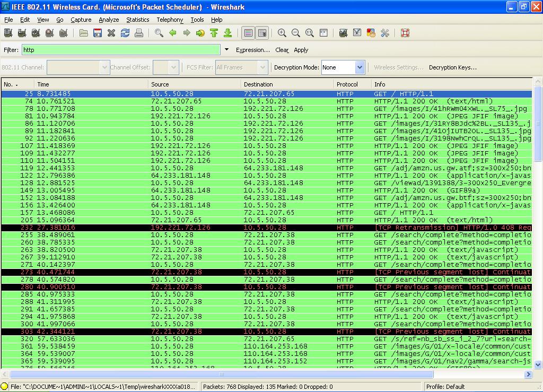The image size is (543, 392).
Task: Sort by the Info column header
Action: [452, 84]
